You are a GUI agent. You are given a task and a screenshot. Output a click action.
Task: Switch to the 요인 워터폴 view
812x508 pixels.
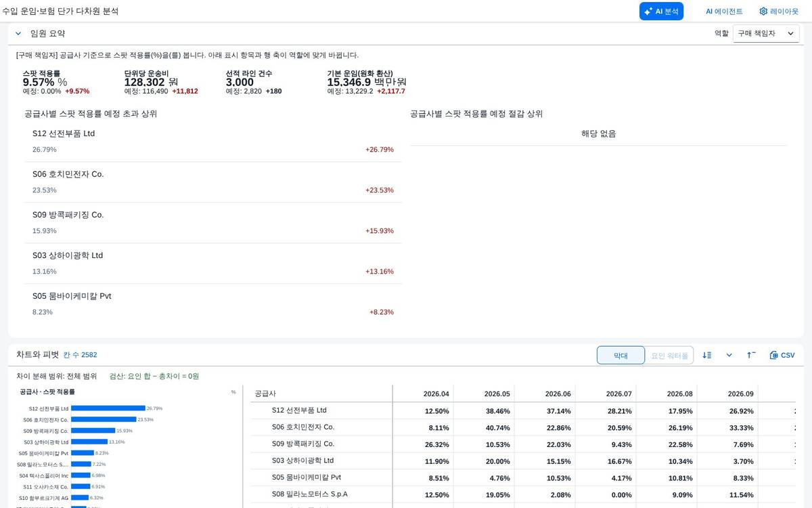pos(669,355)
